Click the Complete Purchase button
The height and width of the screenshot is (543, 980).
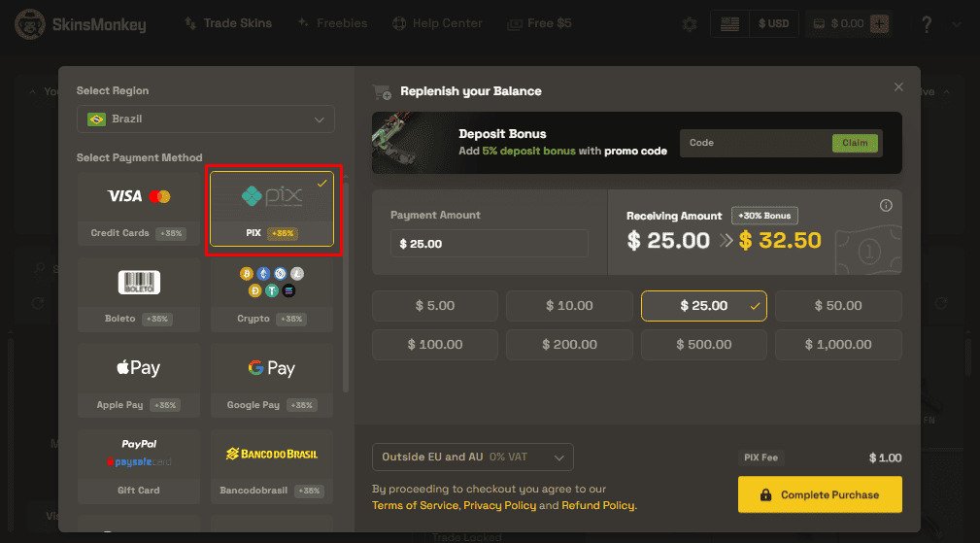[x=820, y=494]
